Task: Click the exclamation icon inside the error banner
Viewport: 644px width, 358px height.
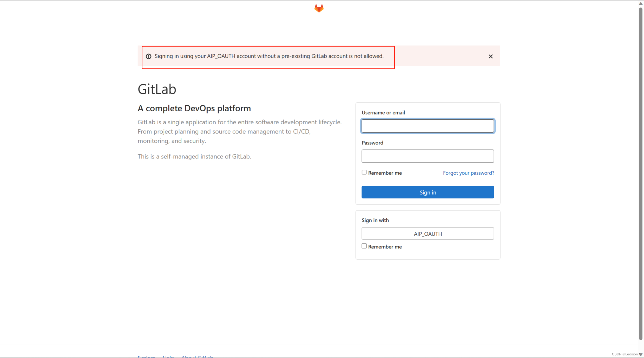Action: pos(148,56)
